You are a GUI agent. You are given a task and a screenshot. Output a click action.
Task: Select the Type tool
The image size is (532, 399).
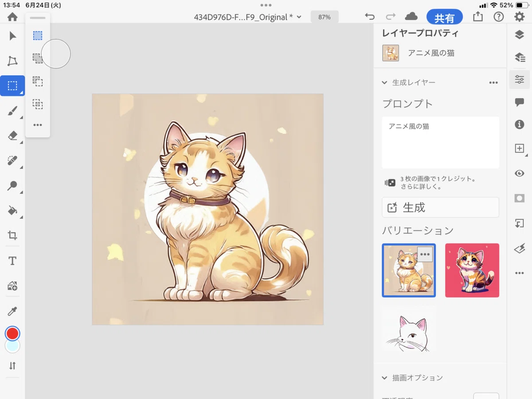point(12,261)
